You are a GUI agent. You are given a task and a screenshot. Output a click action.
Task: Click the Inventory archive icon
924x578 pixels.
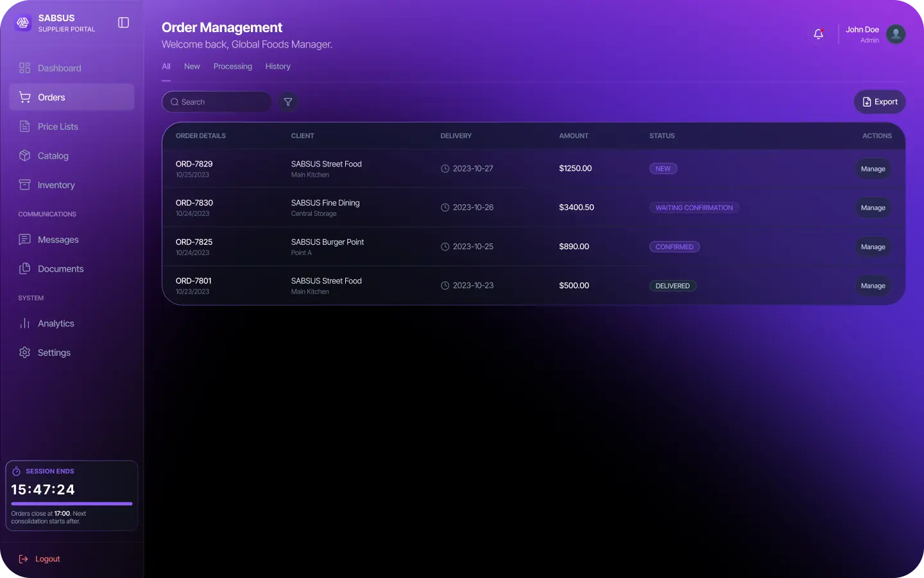click(25, 185)
